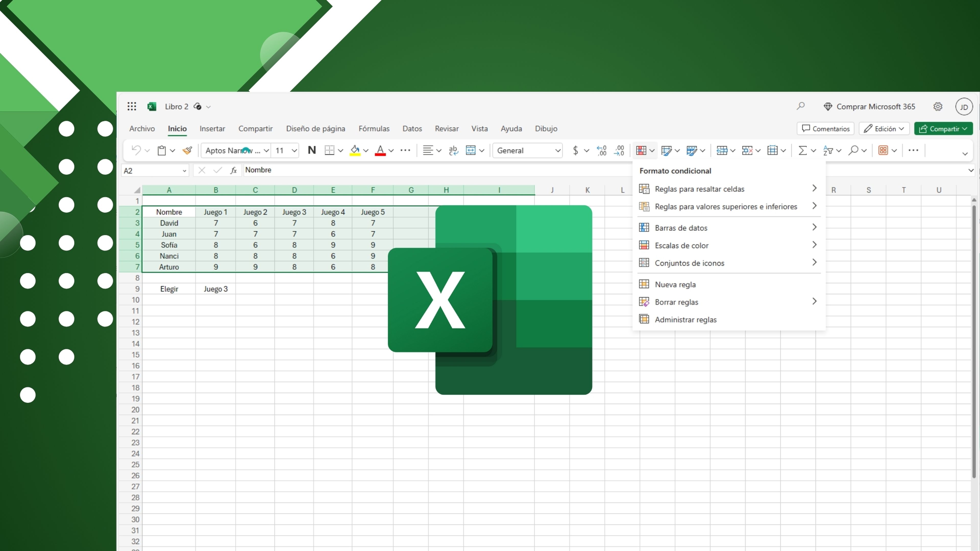Click the formula bar cancel X
Viewport: 980px width, 551px height.
[x=202, y=170]
